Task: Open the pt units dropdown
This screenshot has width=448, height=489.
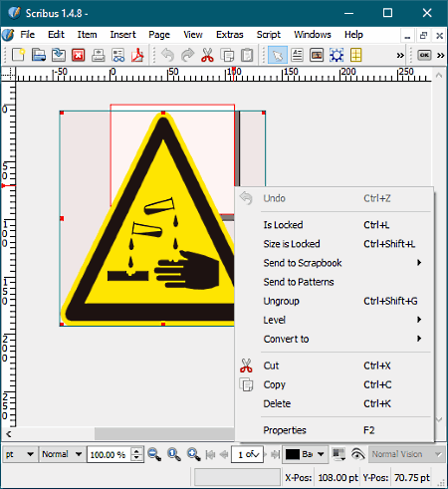Action: pos(20,454)
